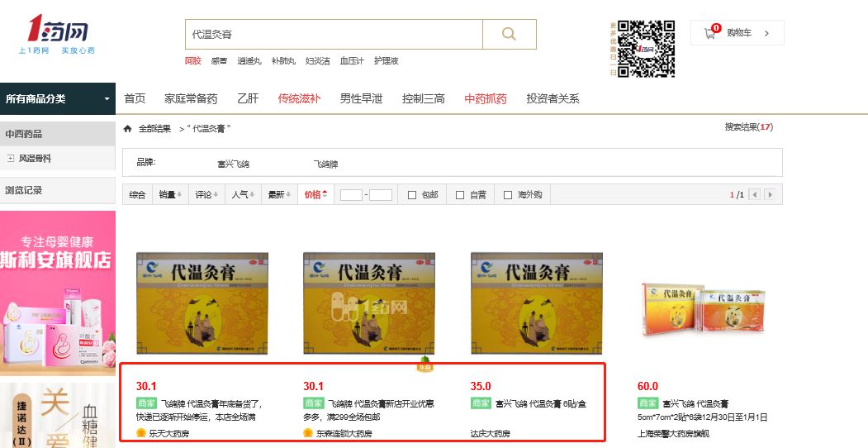Click hot search keyword 护理液
This screenshot has height=448, width=868.
(x=387, y=61)
